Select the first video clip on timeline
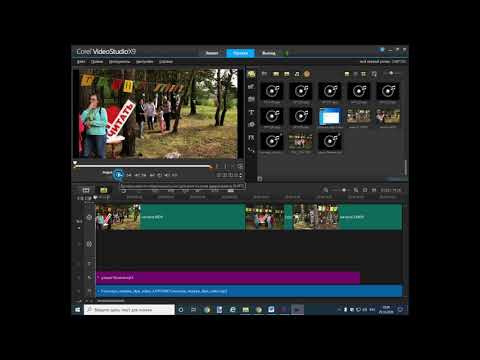The height and width of the screenshot is (360, 480). coord(170,217)
